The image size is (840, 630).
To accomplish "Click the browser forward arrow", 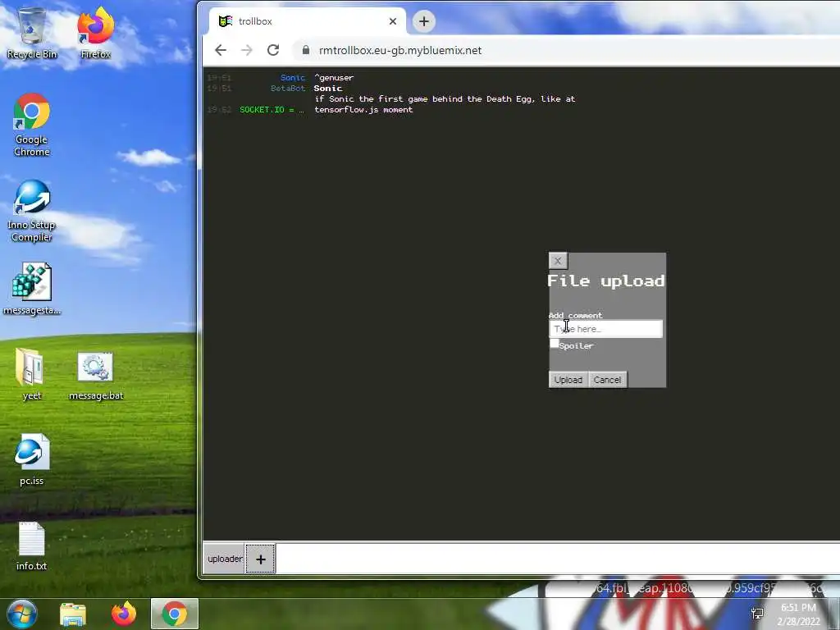I will (246, 50).
